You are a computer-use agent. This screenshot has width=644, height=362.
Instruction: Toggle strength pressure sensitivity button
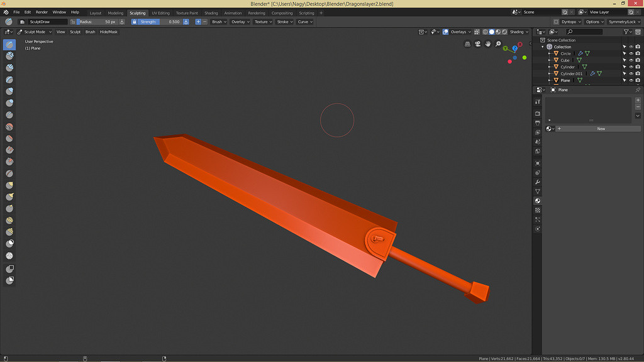click(186, 22)
